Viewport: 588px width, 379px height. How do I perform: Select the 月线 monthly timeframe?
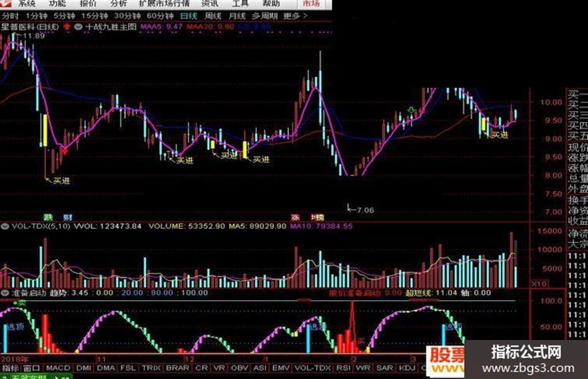coord(237,16)
